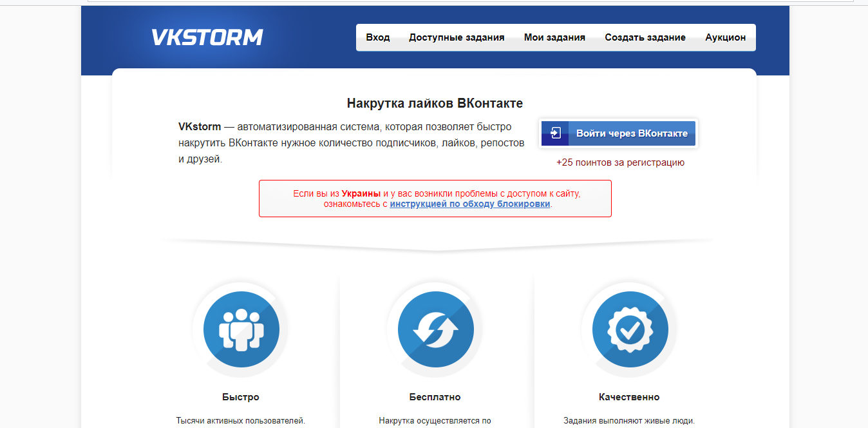Screen dimensions: 868x428
Task: Open the VKSTORM logo on the header
Action: (207, 37)
